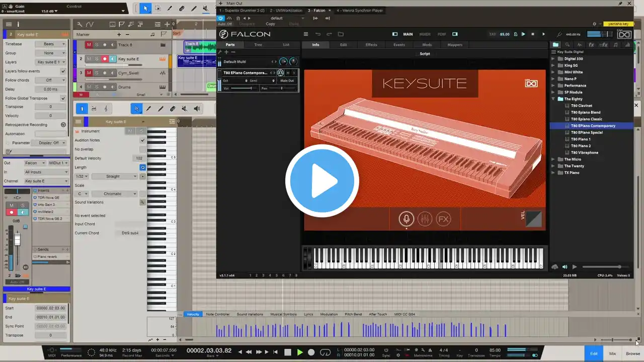This screenshot has width=644, height=362.
Task: Select T80 Vibraphone preset
Action: click(584, 152)
